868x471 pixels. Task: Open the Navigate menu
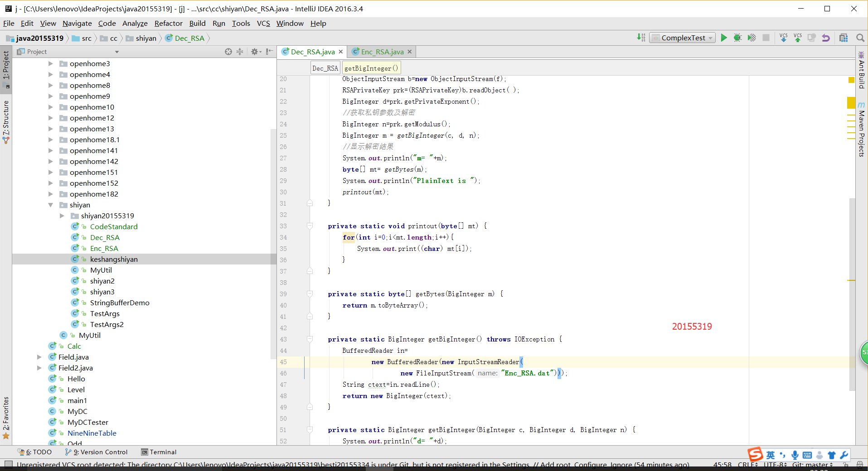click(77, 23)
